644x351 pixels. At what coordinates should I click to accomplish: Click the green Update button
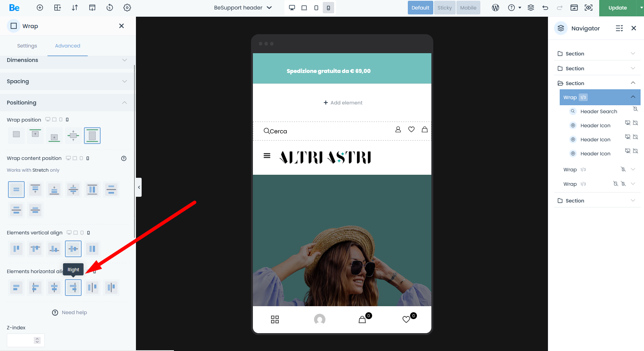[617, 8]
